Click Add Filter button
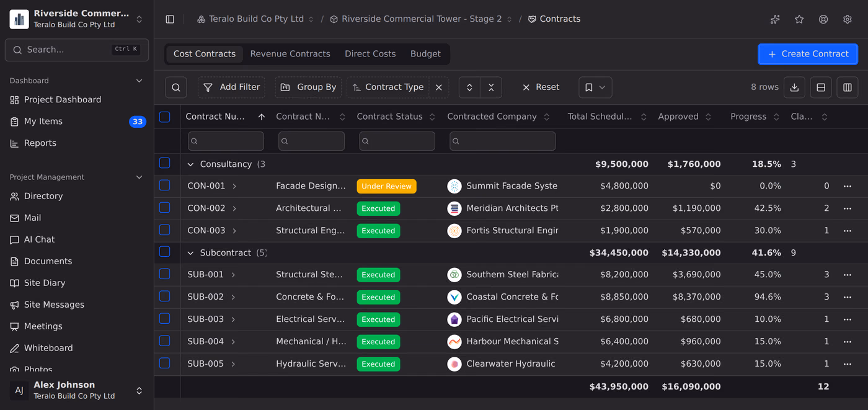Screen dimensions: 868x410 (x=231, y=87)
